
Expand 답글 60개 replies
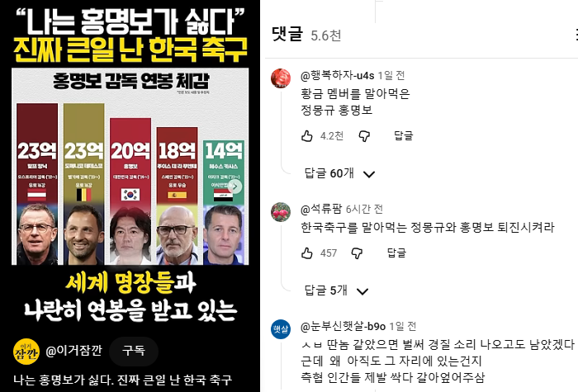click(339, 173)
